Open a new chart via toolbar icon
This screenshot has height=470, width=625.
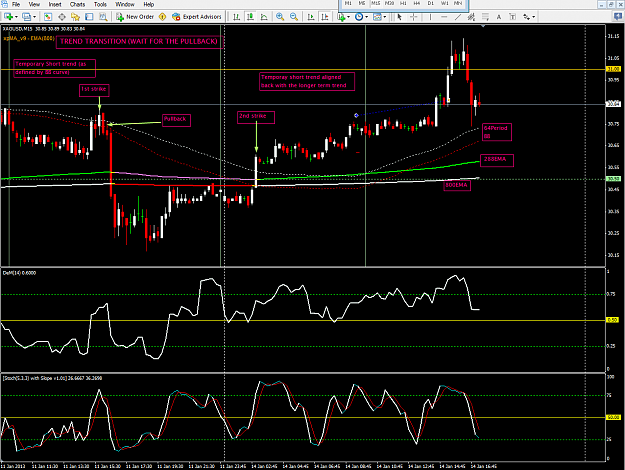click(8, 17)
